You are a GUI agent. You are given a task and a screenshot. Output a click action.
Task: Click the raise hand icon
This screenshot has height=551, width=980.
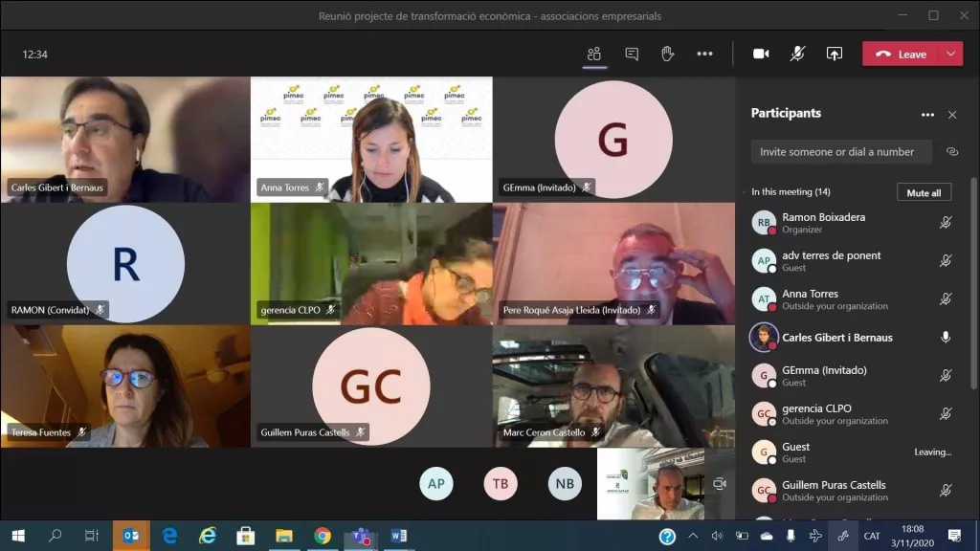click(x=667, y=54)
